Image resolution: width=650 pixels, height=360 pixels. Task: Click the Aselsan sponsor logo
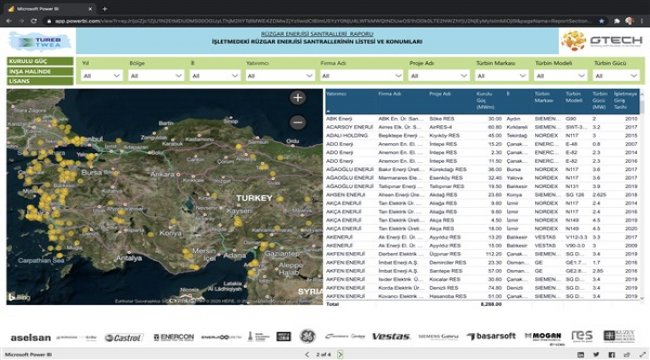[31, 338]
